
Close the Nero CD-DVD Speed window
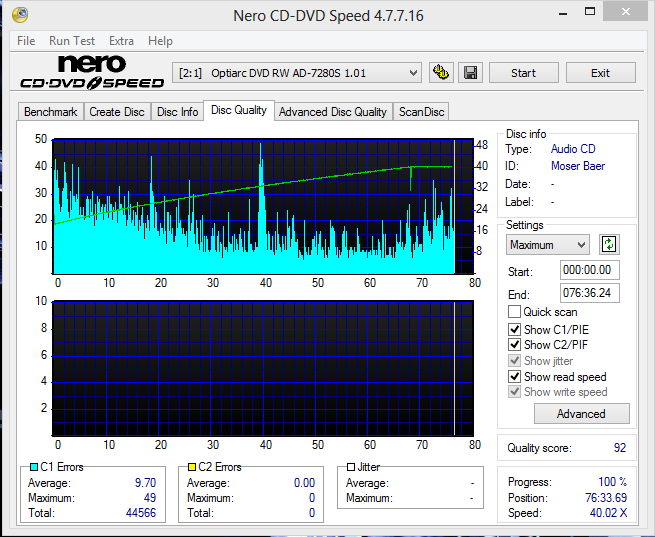[x=626, y=12]
